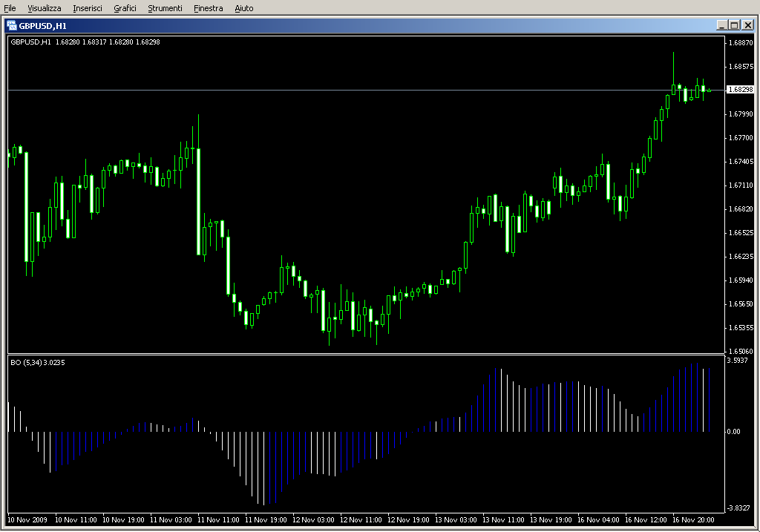Close the GBPUSD,H1 chart window
This screenshot has width=760, height=532.
click(x=747, y=25)
